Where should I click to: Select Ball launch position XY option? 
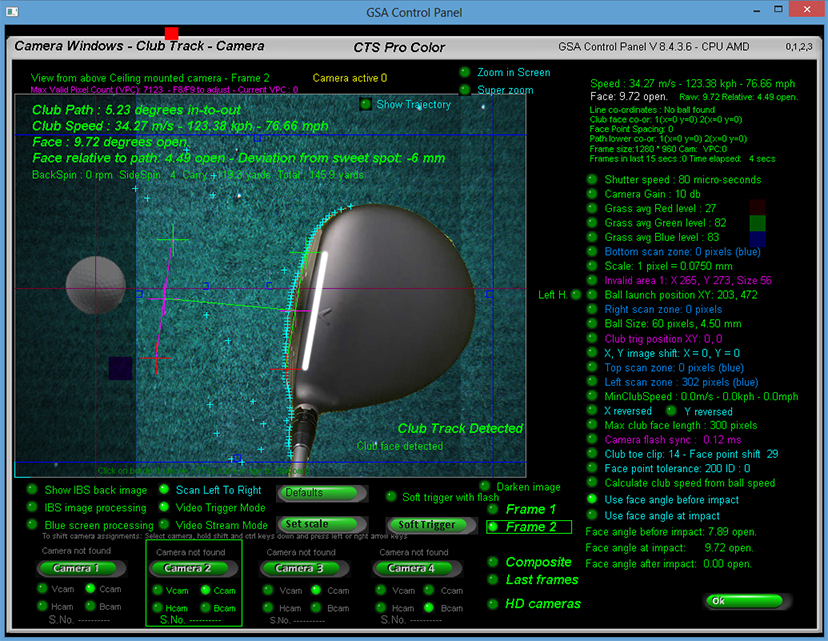coord(592,295)
